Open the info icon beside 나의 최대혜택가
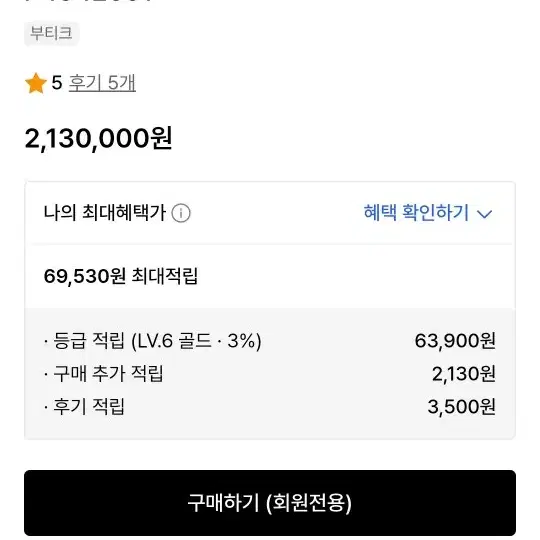The image size is (540, 540). click(181, 213)
